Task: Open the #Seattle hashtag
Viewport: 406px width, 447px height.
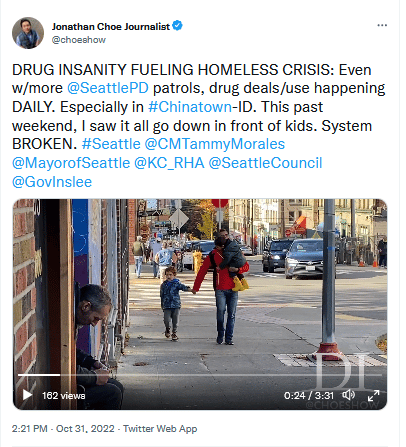Action: (111, 144)
